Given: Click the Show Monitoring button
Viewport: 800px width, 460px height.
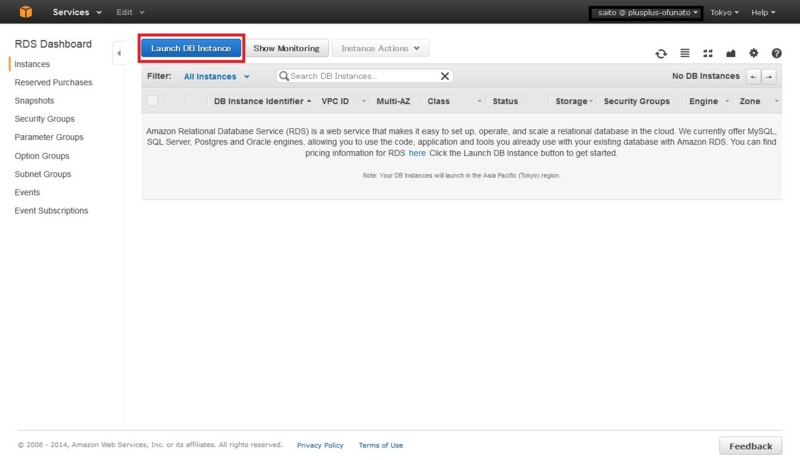Looking at the screenshot, I should pos(287,48).
